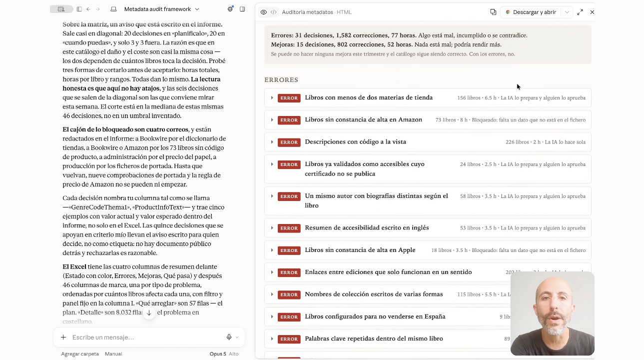The width and height of the screenshot is (644, 360).
Task: Click the plus icon to attach
Action: pos(63,337)
